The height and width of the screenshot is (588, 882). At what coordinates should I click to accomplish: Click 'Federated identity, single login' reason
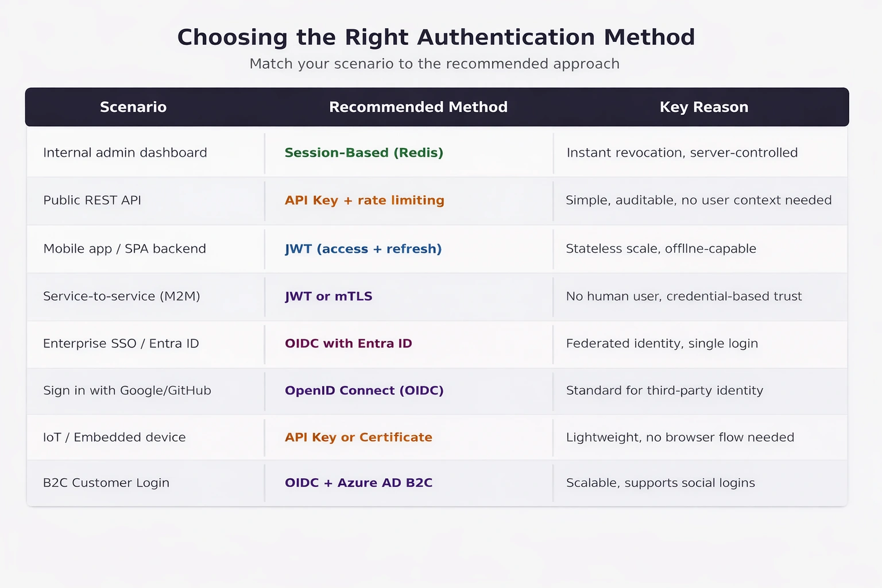point(662,343)
